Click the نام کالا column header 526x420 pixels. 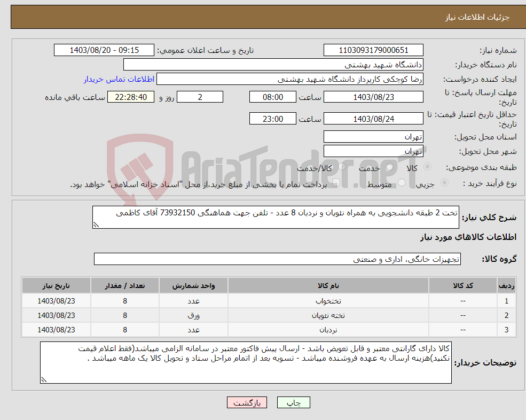pyautogui.click(x=328, y=286)
